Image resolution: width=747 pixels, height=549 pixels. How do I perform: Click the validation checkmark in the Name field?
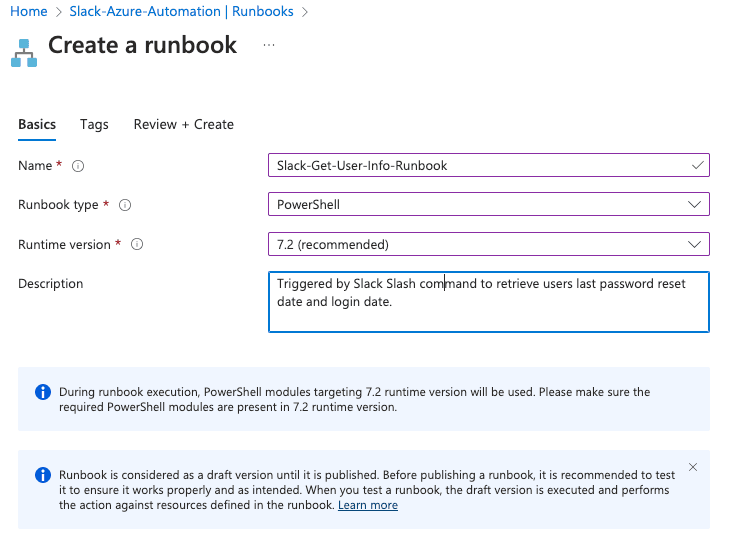(697, 165)
